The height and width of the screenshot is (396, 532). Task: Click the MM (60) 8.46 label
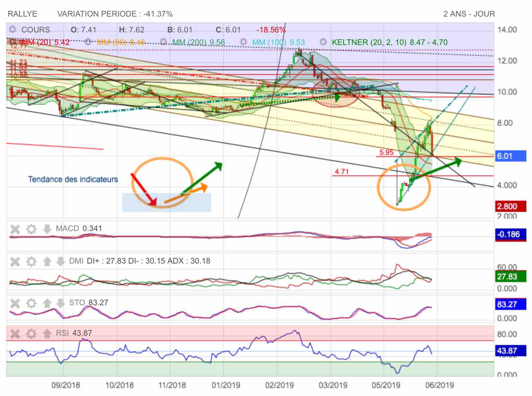(x=121, y=42)
